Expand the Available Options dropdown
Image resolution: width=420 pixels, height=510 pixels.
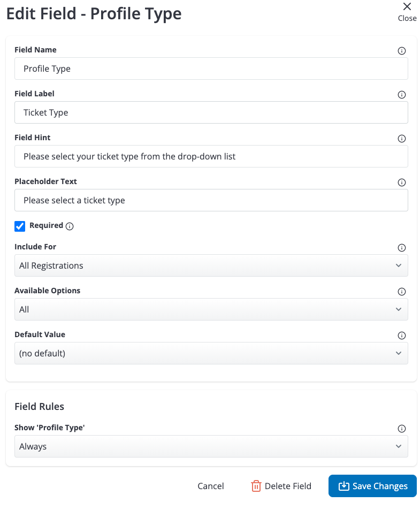(211, 309)
